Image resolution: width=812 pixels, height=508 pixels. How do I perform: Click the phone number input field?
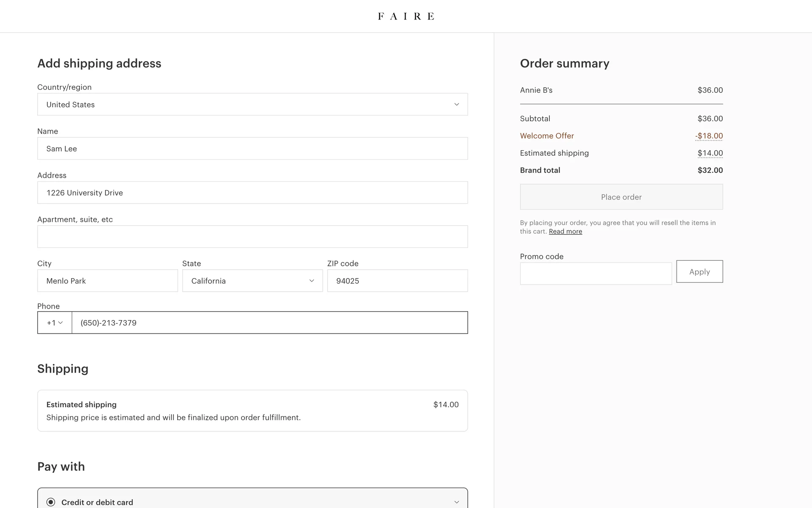269,323
